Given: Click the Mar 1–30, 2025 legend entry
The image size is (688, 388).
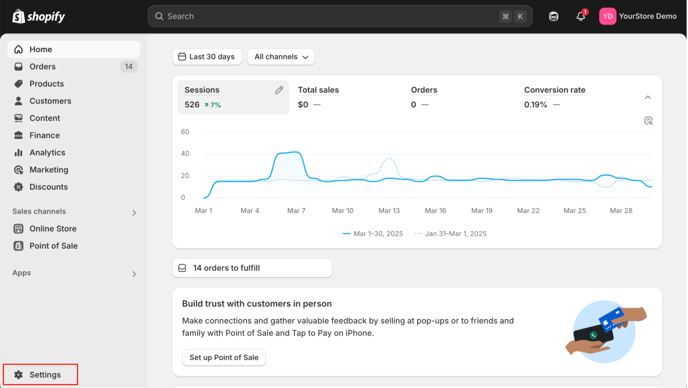Looking at the screenshot, I should tap(373, 234).
